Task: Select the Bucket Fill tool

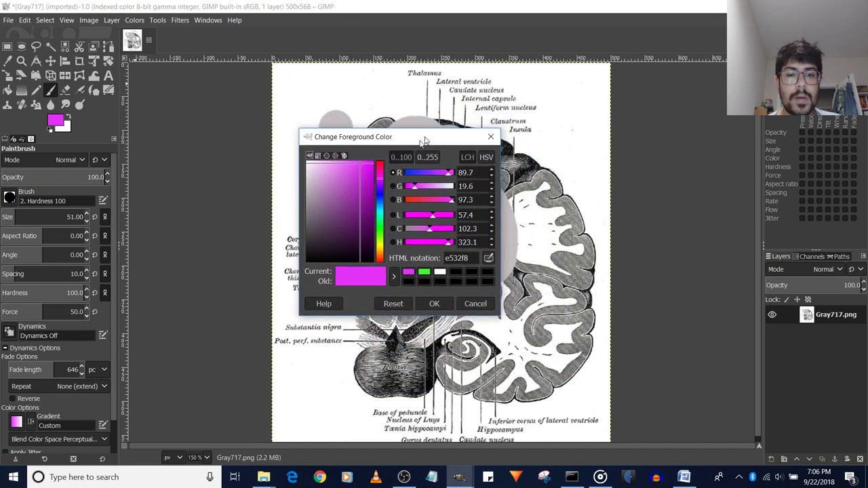Action: [7, 89]
